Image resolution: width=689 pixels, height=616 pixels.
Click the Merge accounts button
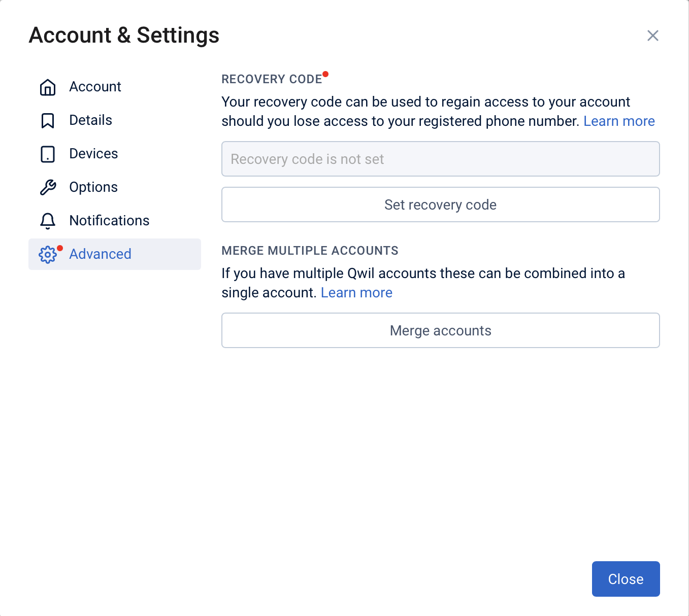[x=441, y=330]
